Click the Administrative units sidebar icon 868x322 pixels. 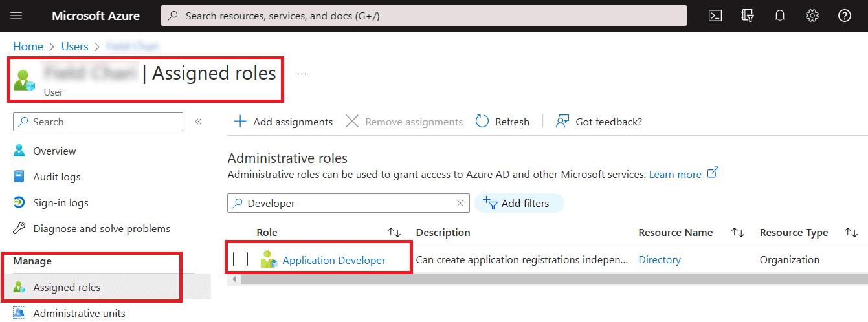(19, 313)
